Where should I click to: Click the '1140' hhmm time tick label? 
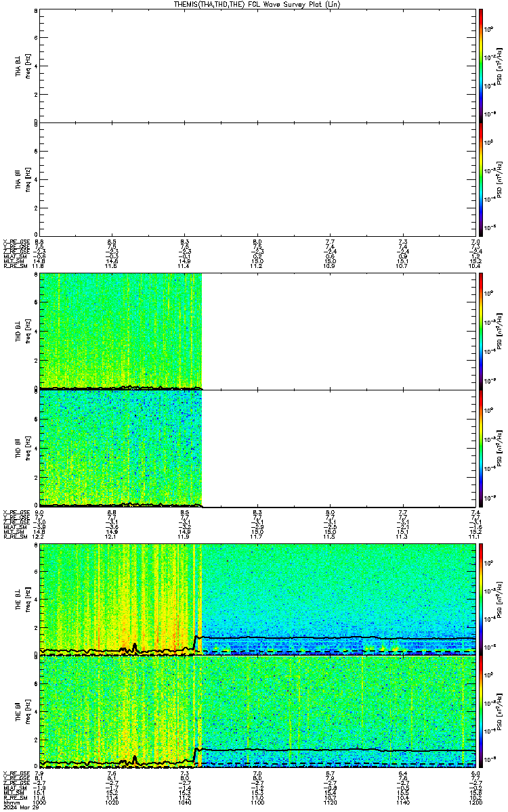[x=402, y=803]
